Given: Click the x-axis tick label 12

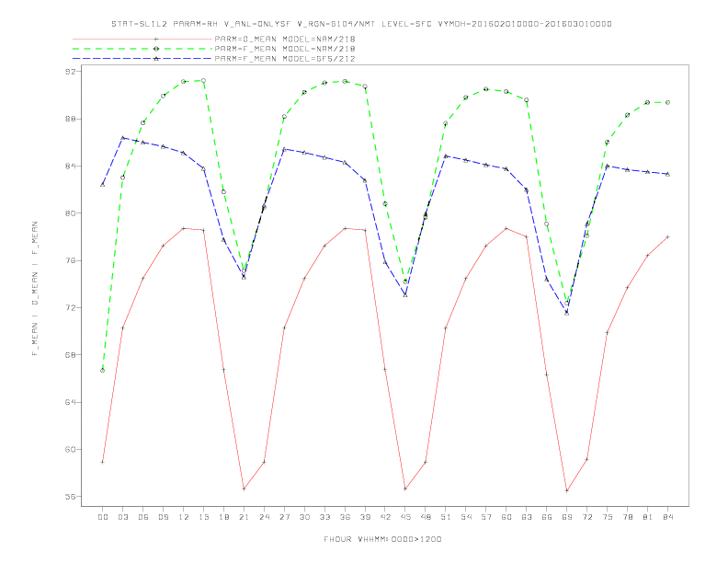Looking at the screenshot, I should (x=184, y=517).
